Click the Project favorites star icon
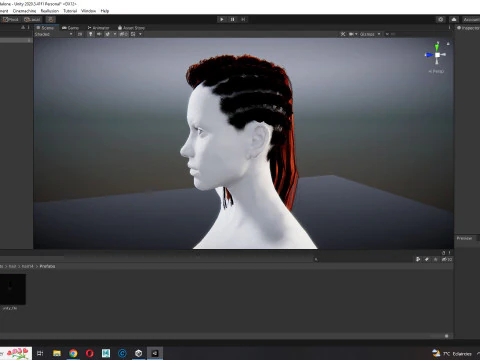The width and height of the screenshot is (480, 360). pos(435,259)
